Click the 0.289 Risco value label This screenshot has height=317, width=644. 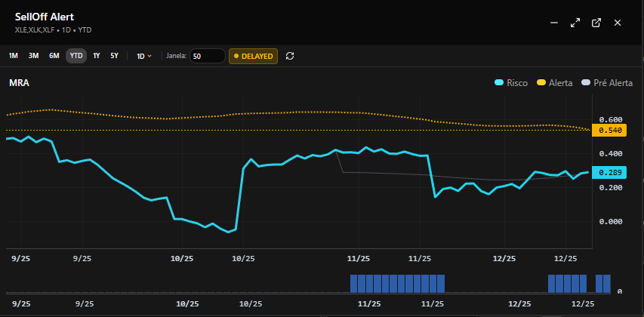tap(610, 172)
